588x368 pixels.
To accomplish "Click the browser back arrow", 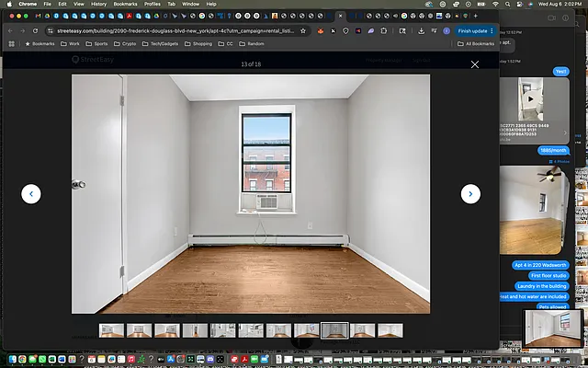I will (x=10, y=30).
